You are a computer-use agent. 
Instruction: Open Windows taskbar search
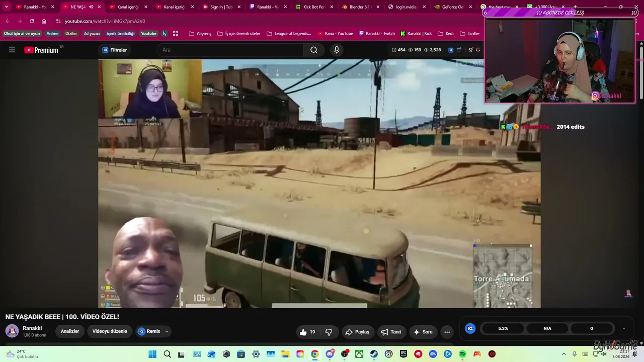click(x=167, y=354)
